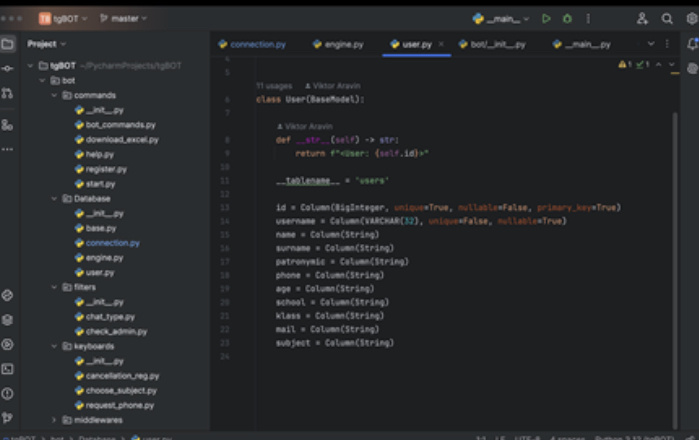This screenshot has width=699, height=440.
Task: Open Notifications bell icon
Action: click(692, 44)
